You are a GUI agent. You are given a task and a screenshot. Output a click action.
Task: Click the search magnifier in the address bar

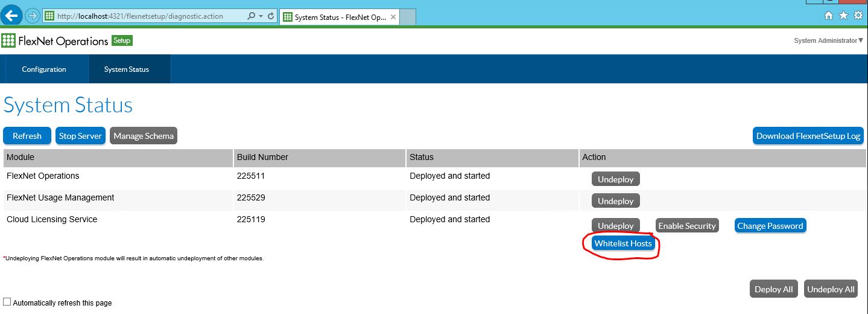(251, 16)
